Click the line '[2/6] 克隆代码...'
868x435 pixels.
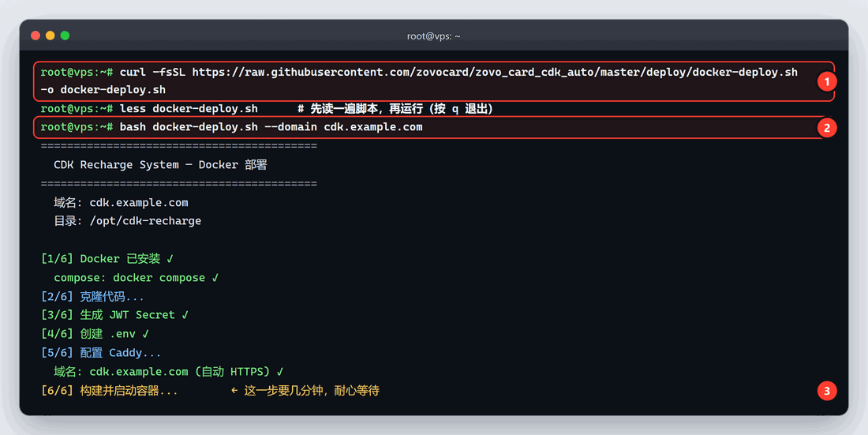[92, 297]
